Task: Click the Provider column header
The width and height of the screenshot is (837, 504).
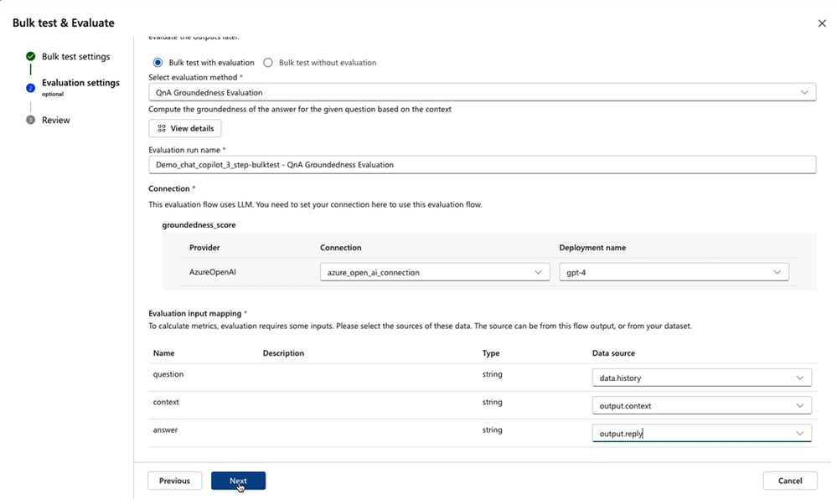Action: point(204,248)
